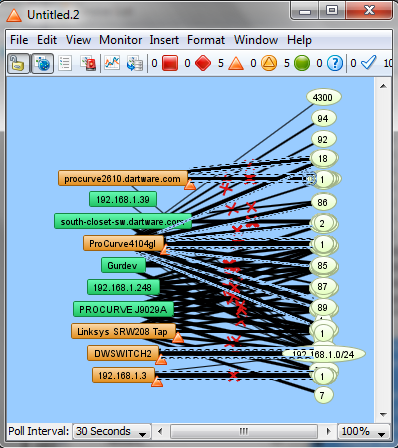This screenshot has width=398, height=448.
Task: Open the chart graph icon
Action: pyautogui.click(x=112, y=63)
